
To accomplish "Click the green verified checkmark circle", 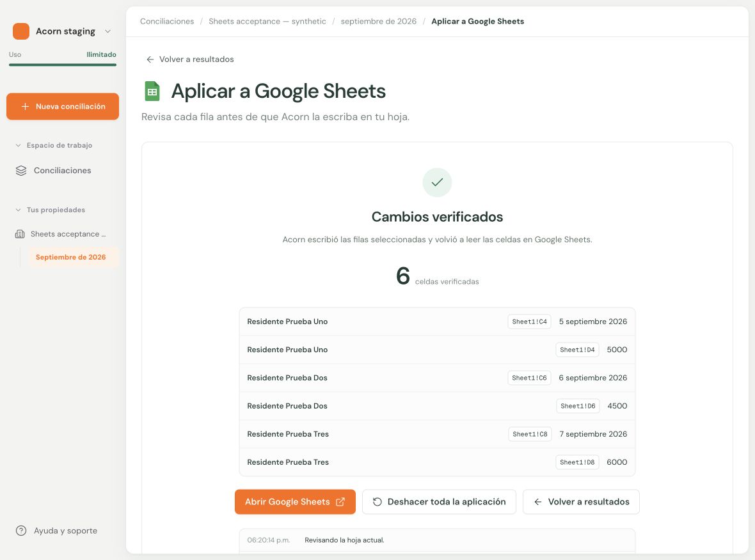I will point(437,182).
